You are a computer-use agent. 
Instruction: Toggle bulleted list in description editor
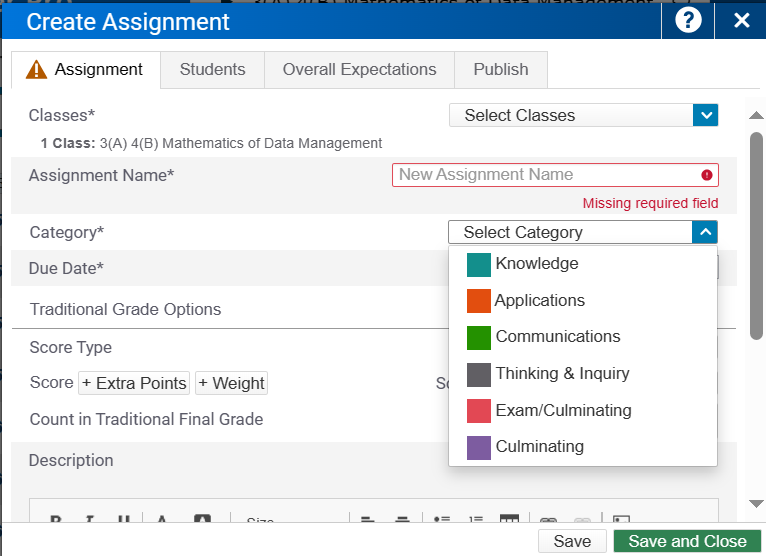coord(442,520)
